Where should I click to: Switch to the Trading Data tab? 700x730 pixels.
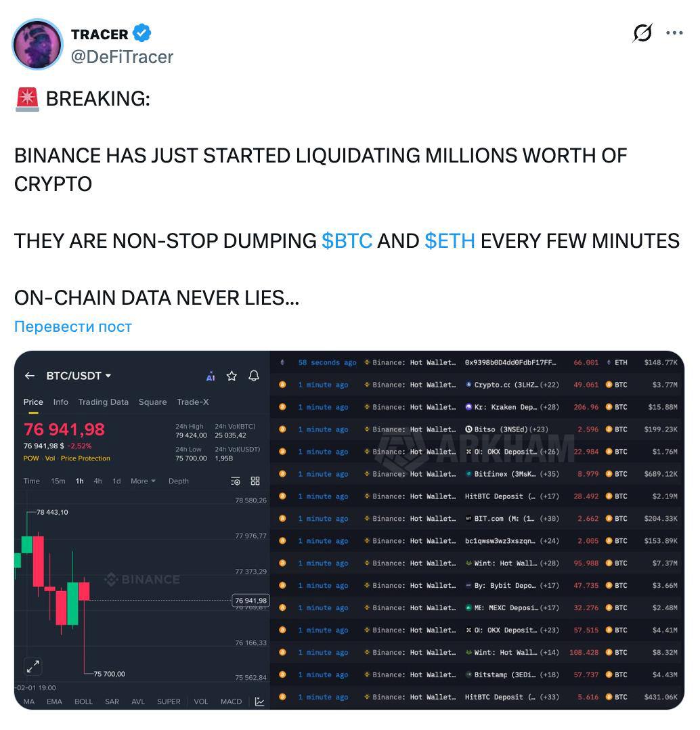pos(103,402)
